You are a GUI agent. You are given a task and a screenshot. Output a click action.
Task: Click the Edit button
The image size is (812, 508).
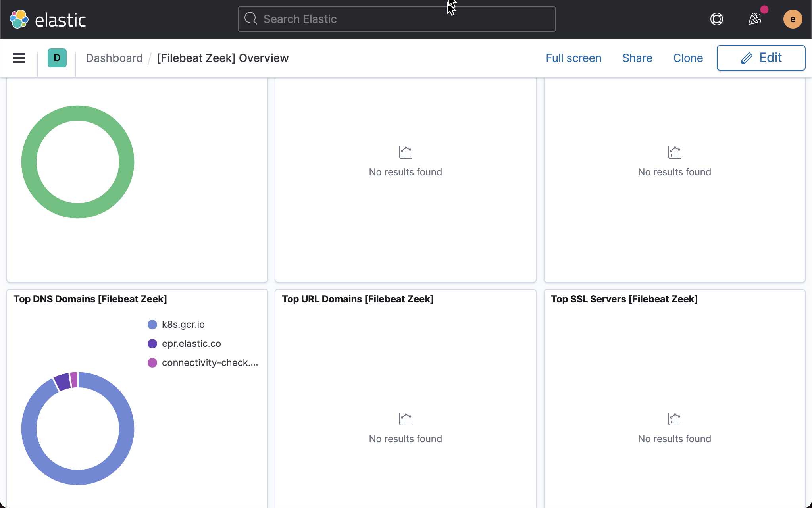pyautogui.click(x=761, y=58)
